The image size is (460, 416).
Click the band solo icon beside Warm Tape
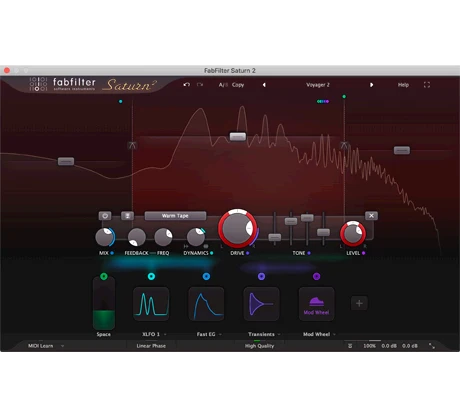tap(127, 216)
